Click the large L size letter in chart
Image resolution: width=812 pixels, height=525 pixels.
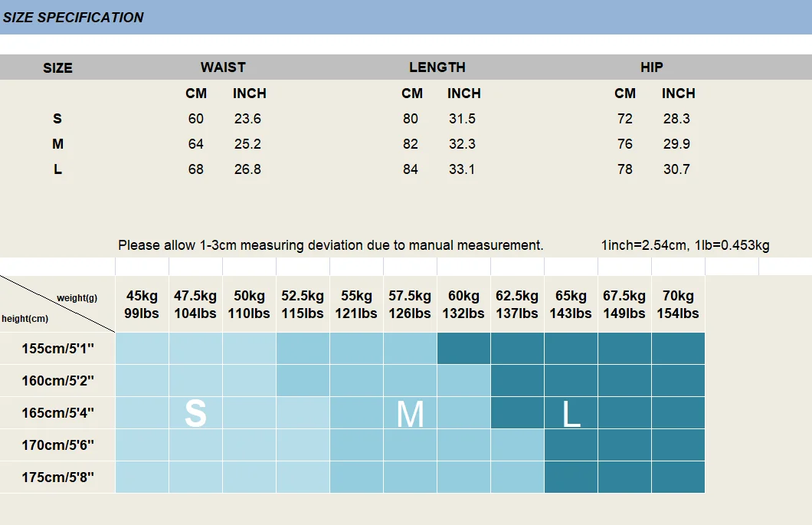coord(571,415)
